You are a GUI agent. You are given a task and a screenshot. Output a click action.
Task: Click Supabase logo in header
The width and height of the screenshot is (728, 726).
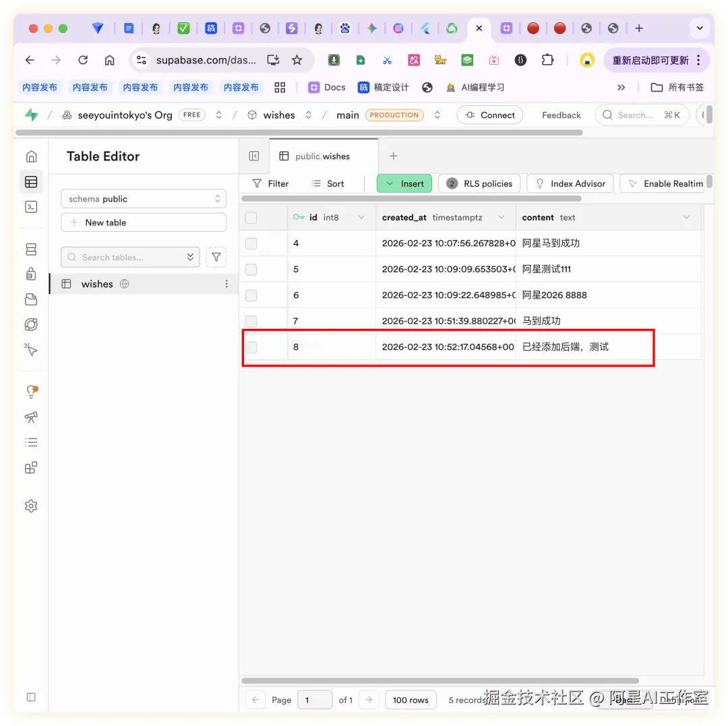[32, 115]
